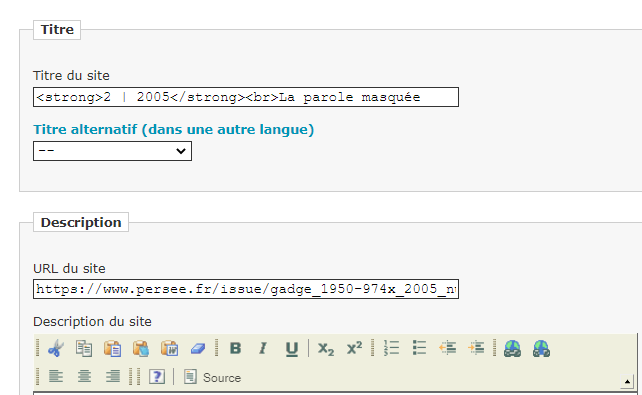The width and height of the screenshot is (642, 395).
Task: Increase indent with indent icon
Action: (x=477, y=348)
